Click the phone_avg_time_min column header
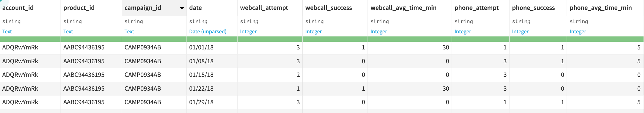 point(601,8)
